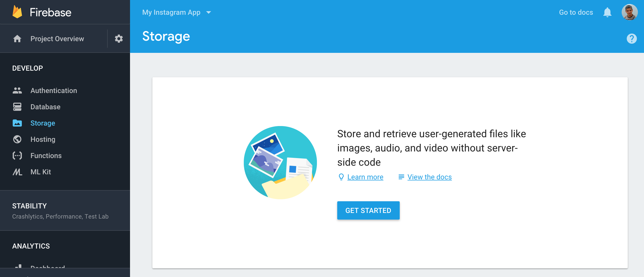Click the ML Kit icon
The image size is (644, 277).
(17, 172)
